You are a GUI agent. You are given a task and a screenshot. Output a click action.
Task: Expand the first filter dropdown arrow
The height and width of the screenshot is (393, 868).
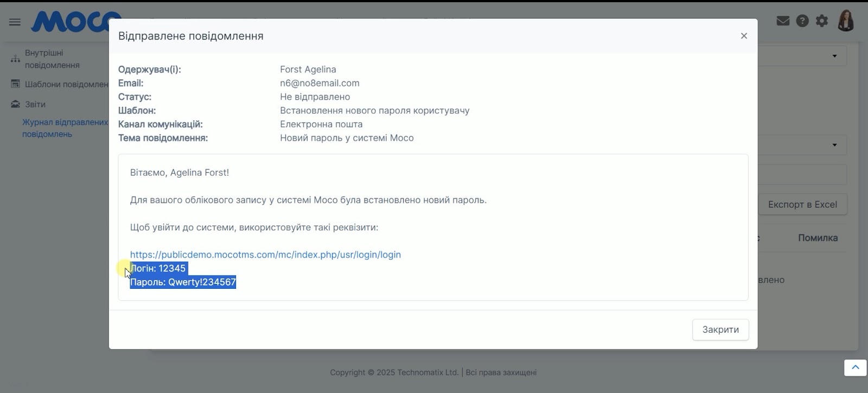click(834, 56)
